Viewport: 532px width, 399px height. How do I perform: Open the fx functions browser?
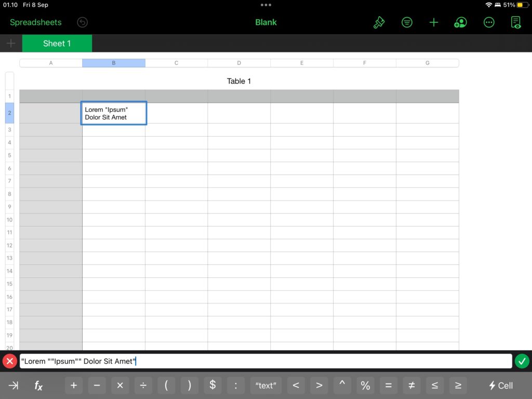(38, 385)
